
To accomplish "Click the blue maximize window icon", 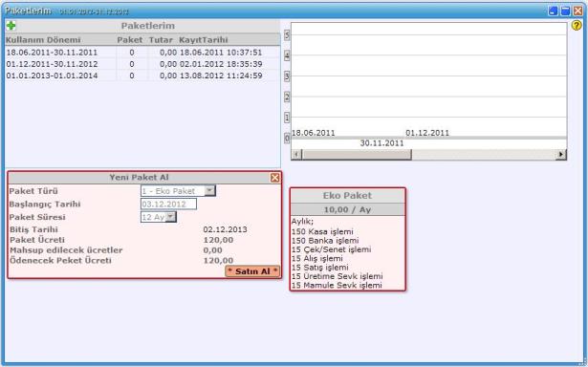I will pos(565,11).
